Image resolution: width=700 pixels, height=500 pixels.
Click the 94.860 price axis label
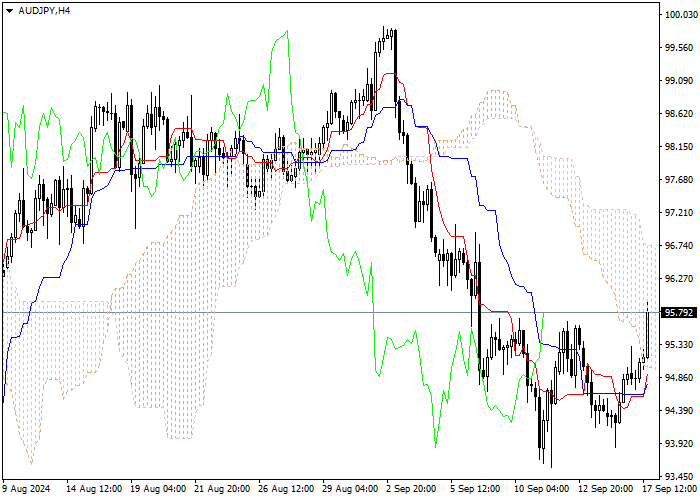(681, 378)
